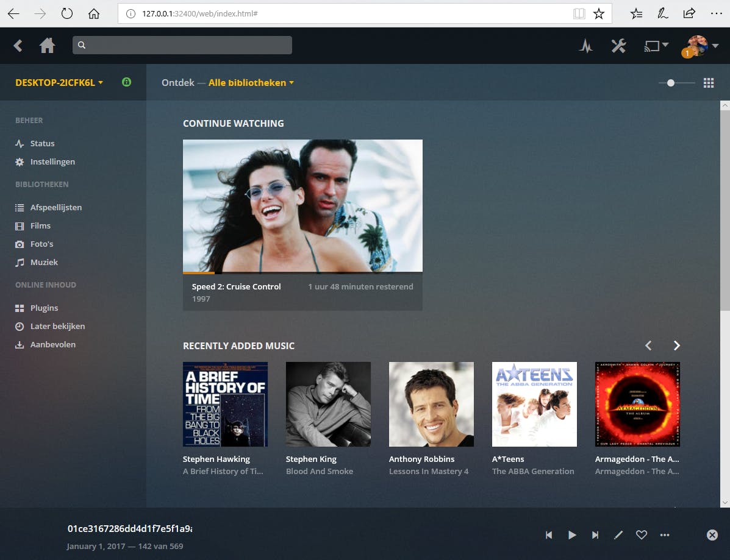Open the Cast to player icon
Image resolution: width=730 pixels, height=560 pixels.
click(652, 46)
